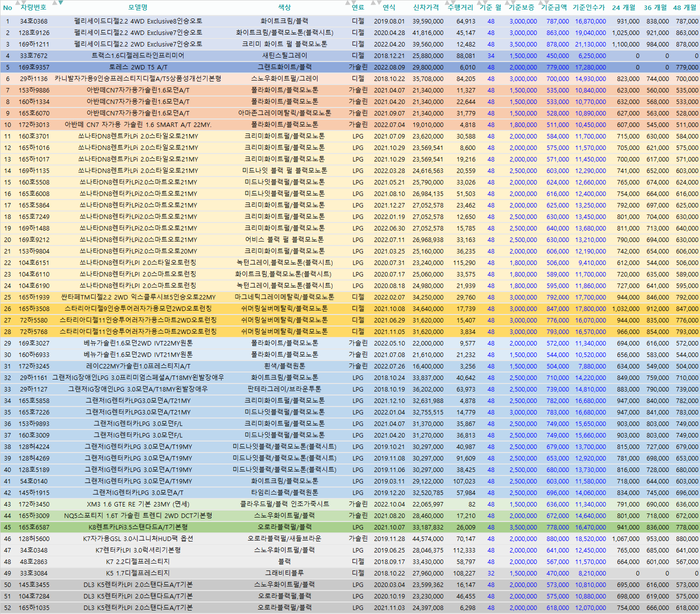This screenshot has height=614, width=700.
Task: Click the 신차가격 column header
Action: 426,7
